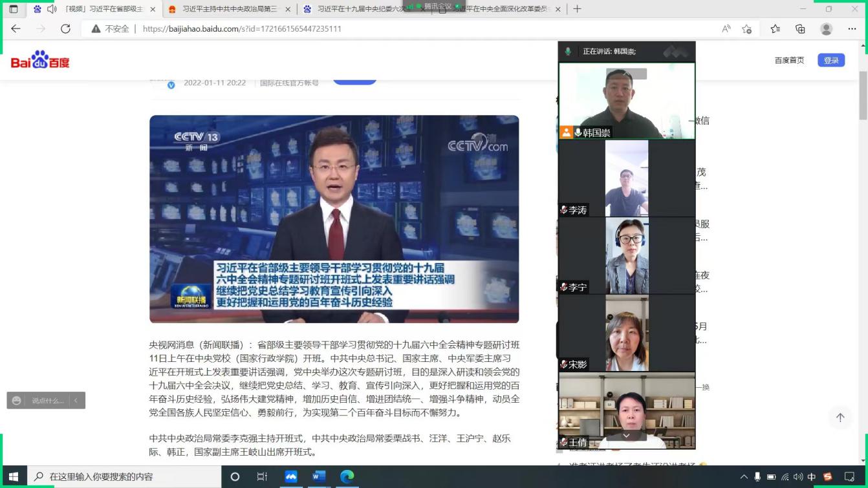Open a new browser tab

point(577,9)
